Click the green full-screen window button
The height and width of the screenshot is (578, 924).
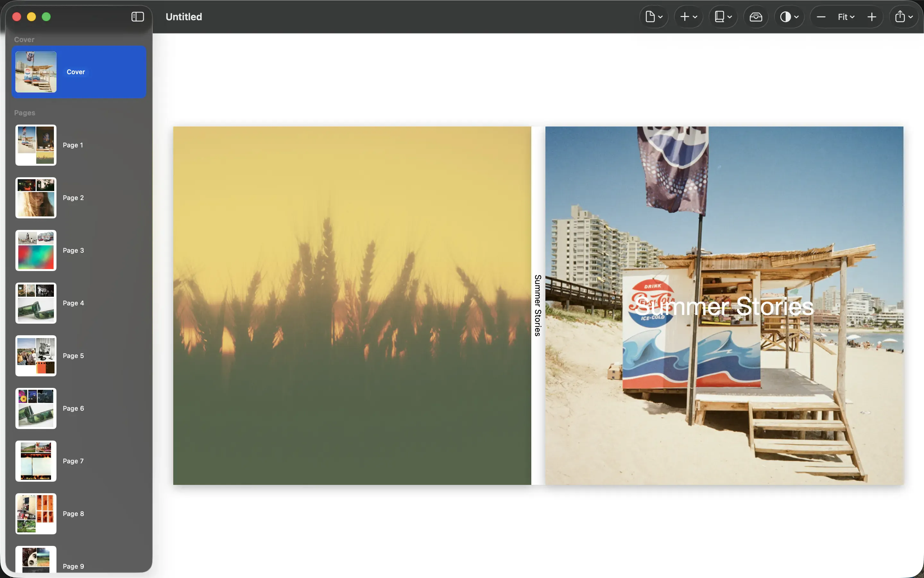click(46, 17)
